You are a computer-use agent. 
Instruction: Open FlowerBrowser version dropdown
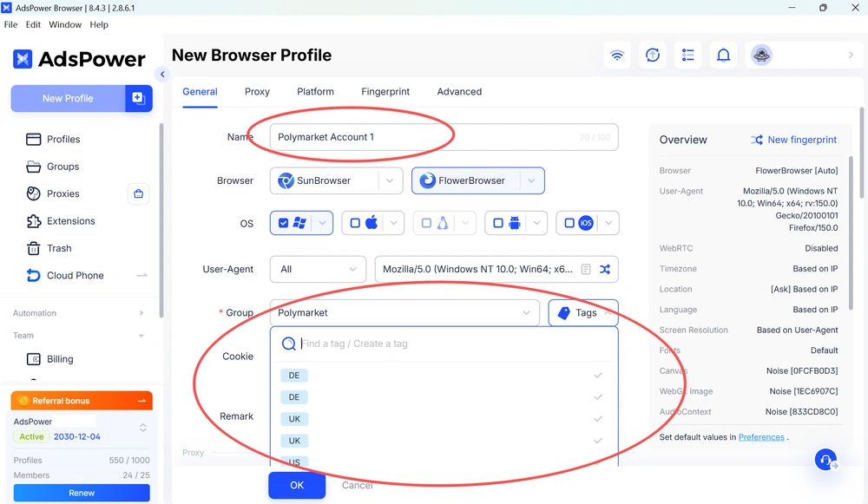pyautogui.click(x=531, y=181)
